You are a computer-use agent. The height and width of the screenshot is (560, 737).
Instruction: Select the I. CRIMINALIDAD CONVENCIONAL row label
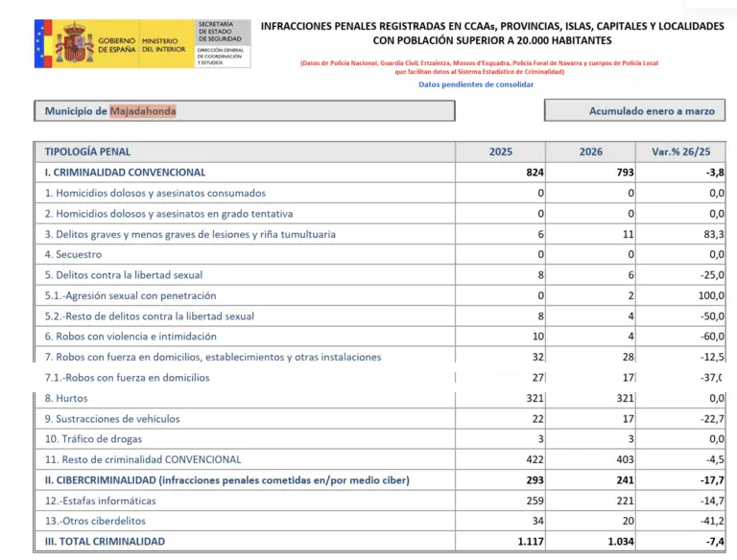125,173
